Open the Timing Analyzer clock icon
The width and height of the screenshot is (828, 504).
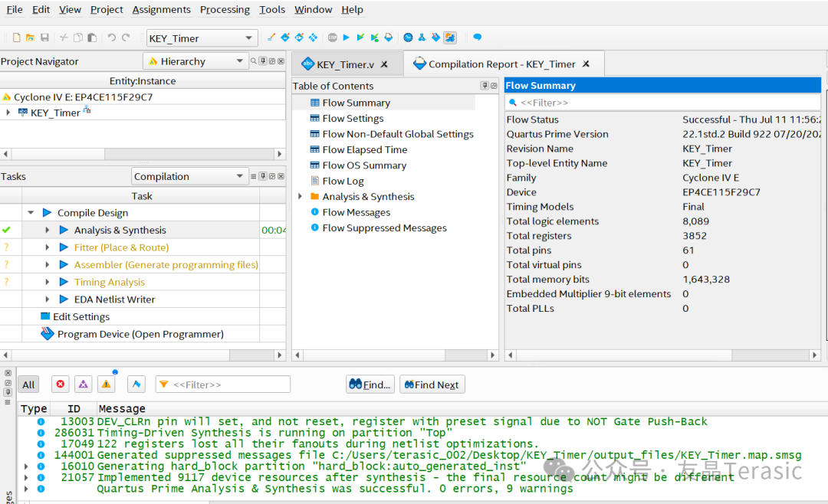408,38
